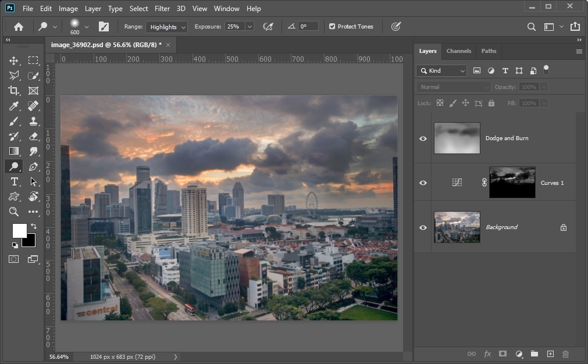The height and width of the screenshot is (364, 588).
Task: Open the brush settings panel toggle
Action: [x=104, y=27]
